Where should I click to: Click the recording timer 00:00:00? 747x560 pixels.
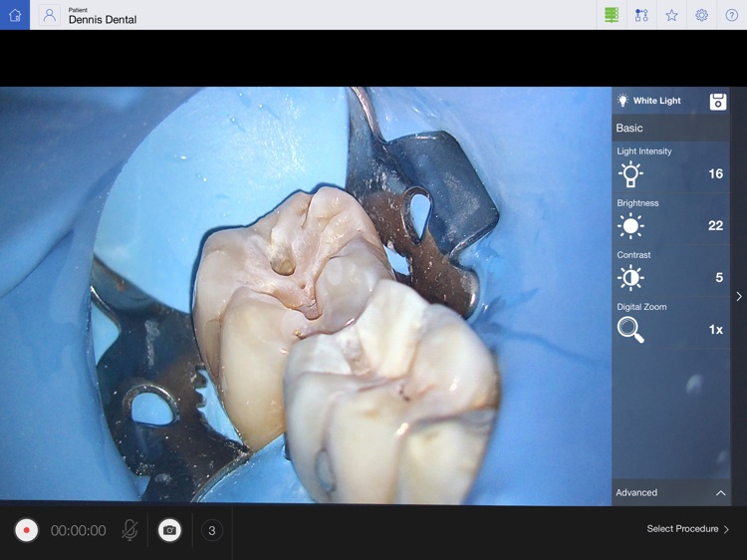pos(78,530)
